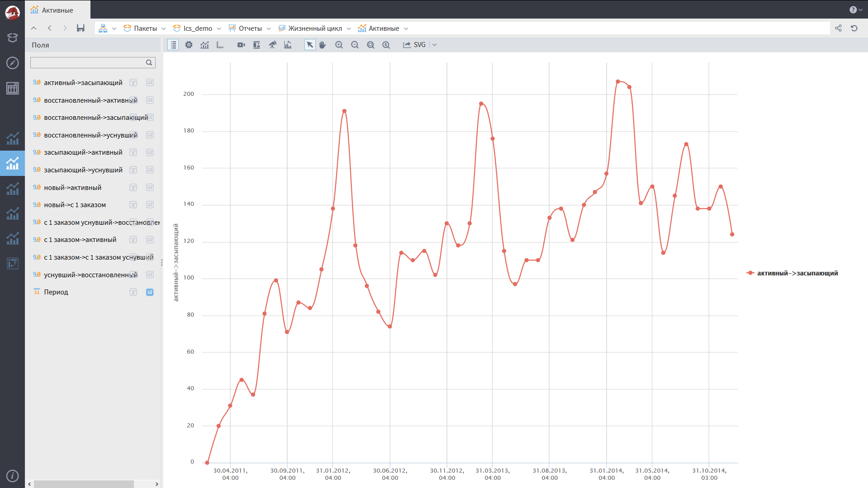Select field восстановленный->активный

click(x=90, y=100)
